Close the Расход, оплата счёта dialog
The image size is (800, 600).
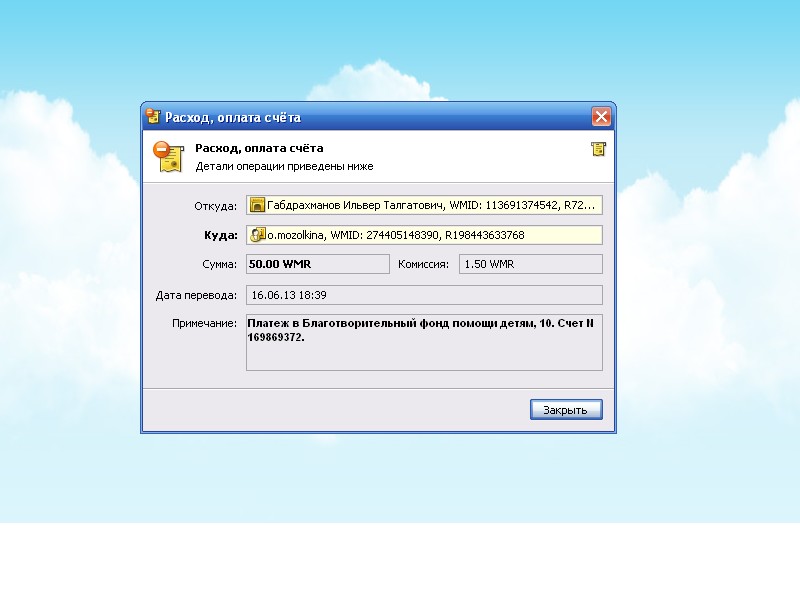pyautogui.click(x=566, y=410)
